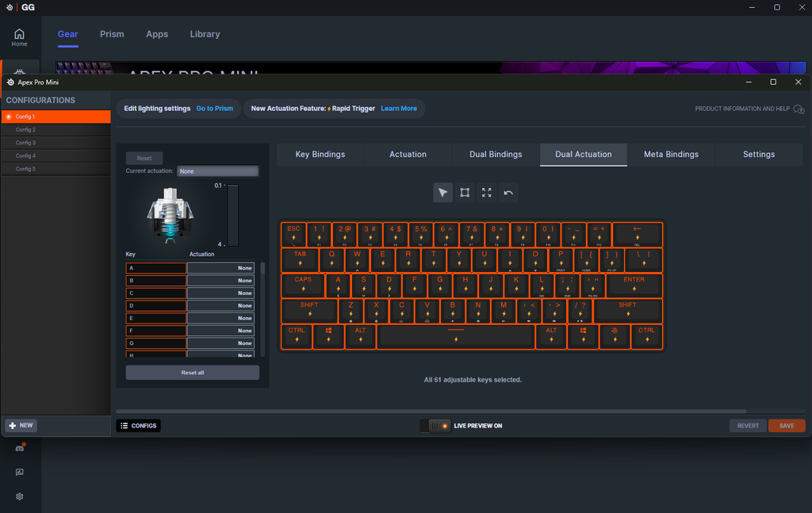Click the CONFIGS button
Image resolution: width=812 pixels, height=513 pixels.
pos(138,426)
